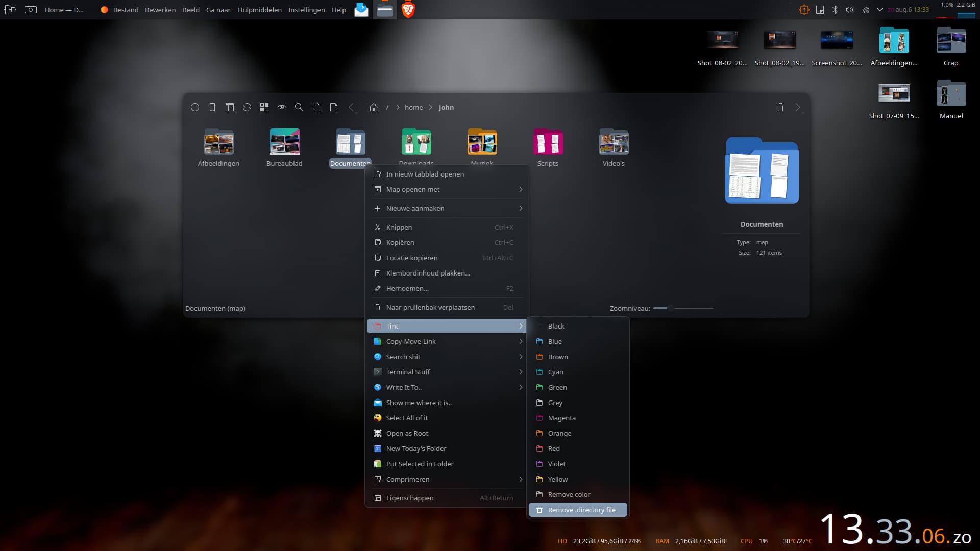This screenshot has height=551, width=980.
Task: Choose 'Hernoemen...' in the context menu
Action: [447, 288]
